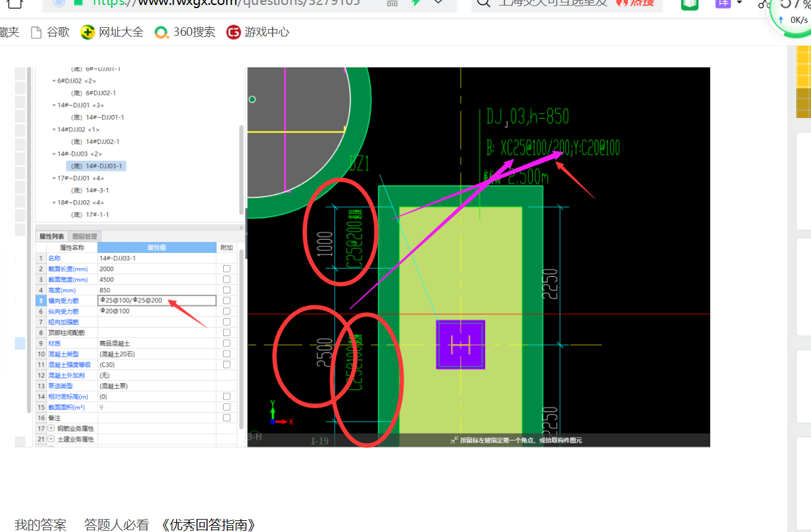Click the 答题人必看 label
This screenshot has height=532, width=811.
(117, 525)
